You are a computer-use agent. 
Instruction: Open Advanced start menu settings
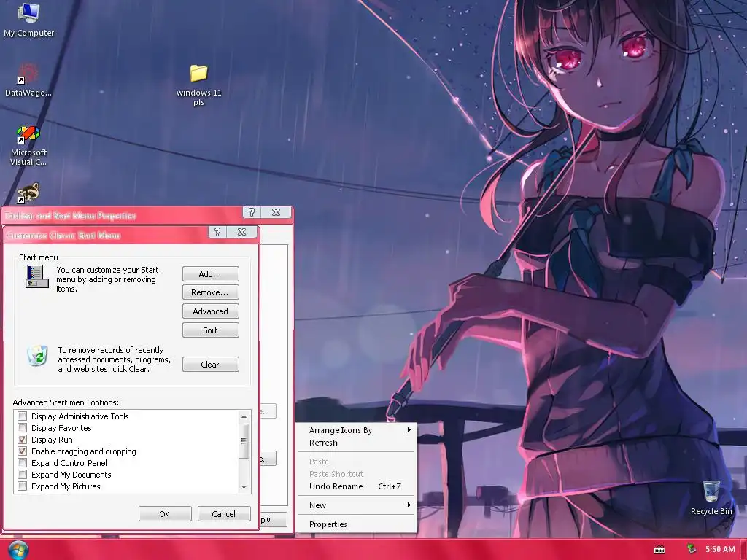pyautogui.click(x=211, y=311)
